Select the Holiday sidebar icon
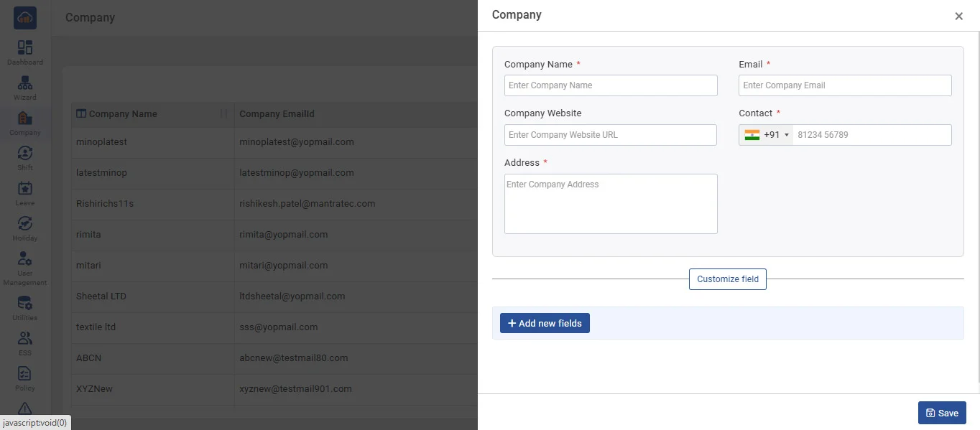The height and width of the screenshot is (430, 980). [25, 228]
